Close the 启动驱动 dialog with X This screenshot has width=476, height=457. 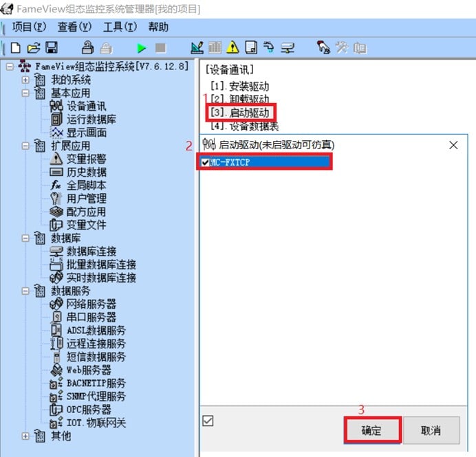[x=453, y=145]
